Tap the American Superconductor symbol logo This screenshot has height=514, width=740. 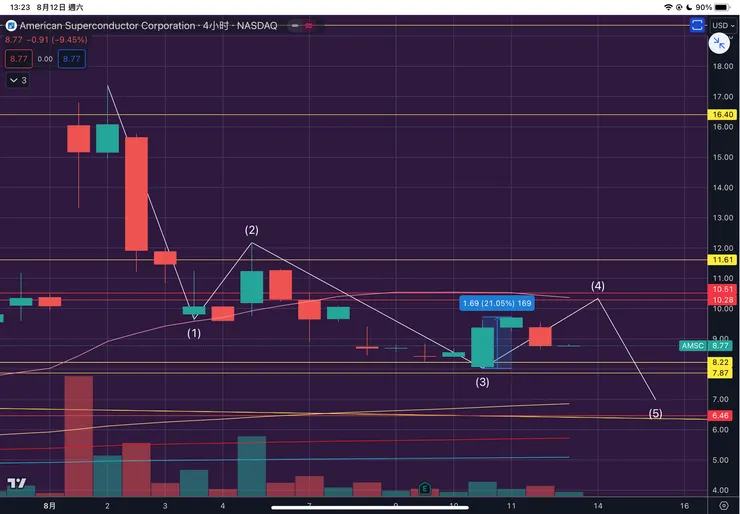coord(11,25)
